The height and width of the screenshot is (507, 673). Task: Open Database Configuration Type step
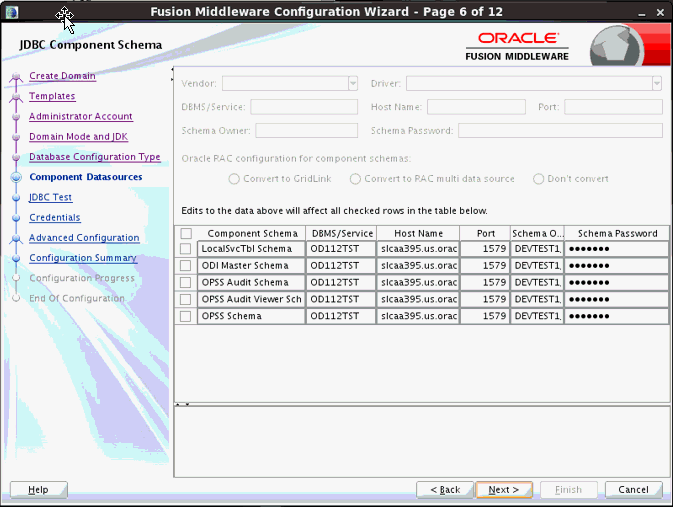tap(95, 157)
